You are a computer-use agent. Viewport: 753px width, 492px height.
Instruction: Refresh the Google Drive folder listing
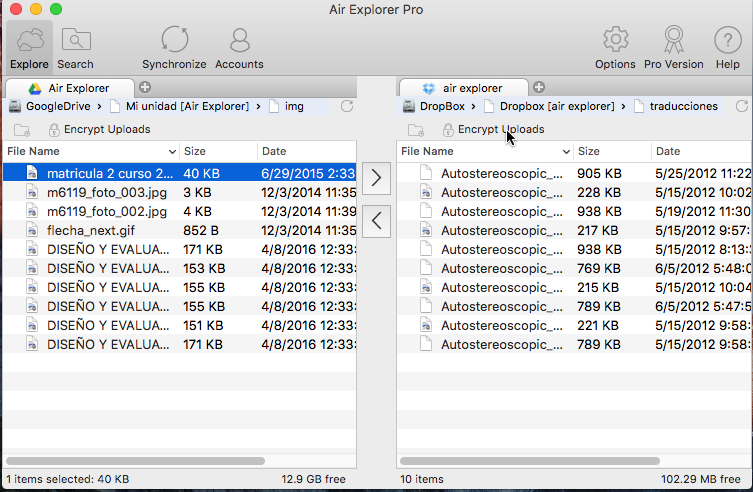click(x=347, y=106)
